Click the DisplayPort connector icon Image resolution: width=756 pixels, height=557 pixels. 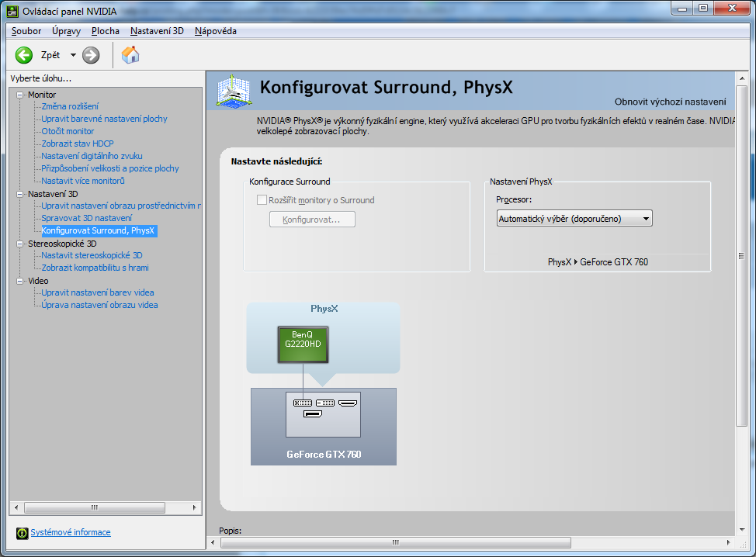pos(313,414)
